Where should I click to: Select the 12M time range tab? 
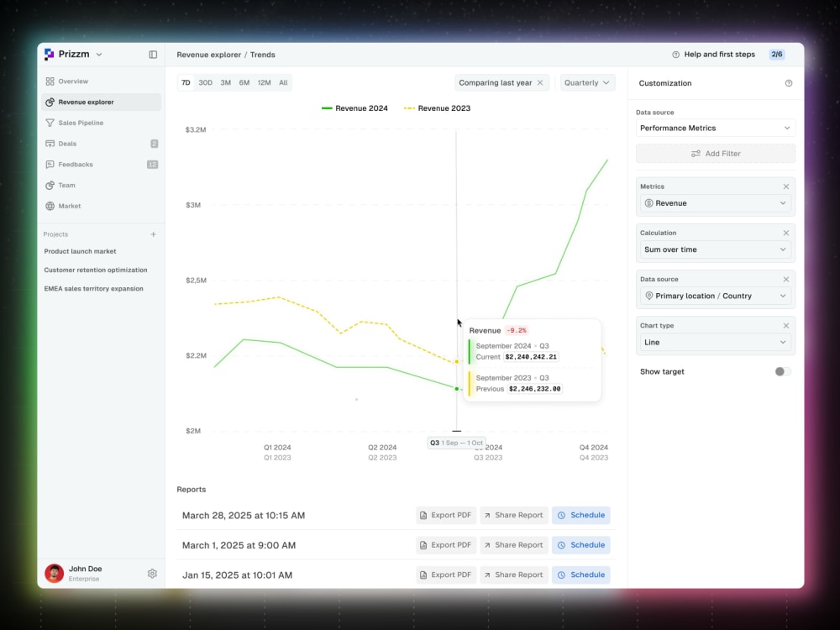[x=264, y=82]
